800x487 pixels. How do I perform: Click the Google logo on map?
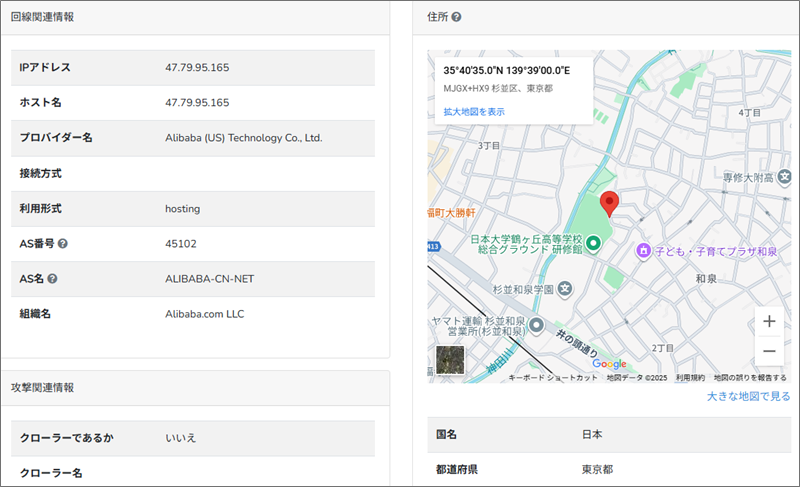pos(609,364)
